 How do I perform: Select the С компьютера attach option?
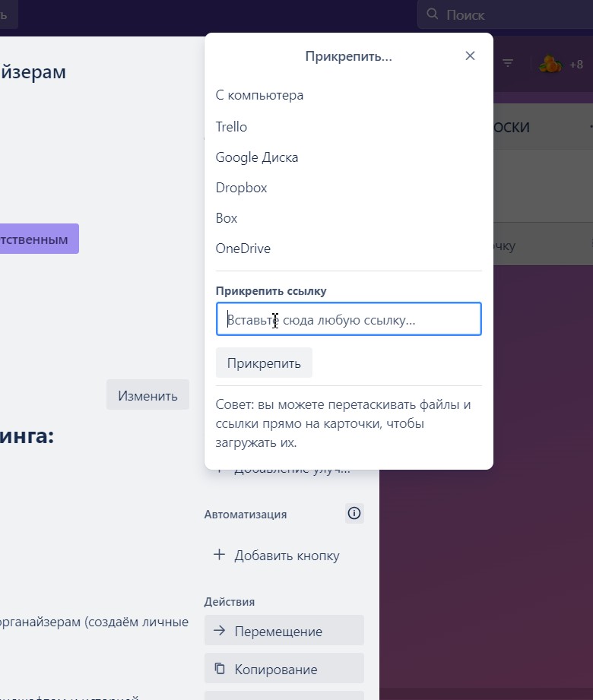coord(259,94)
